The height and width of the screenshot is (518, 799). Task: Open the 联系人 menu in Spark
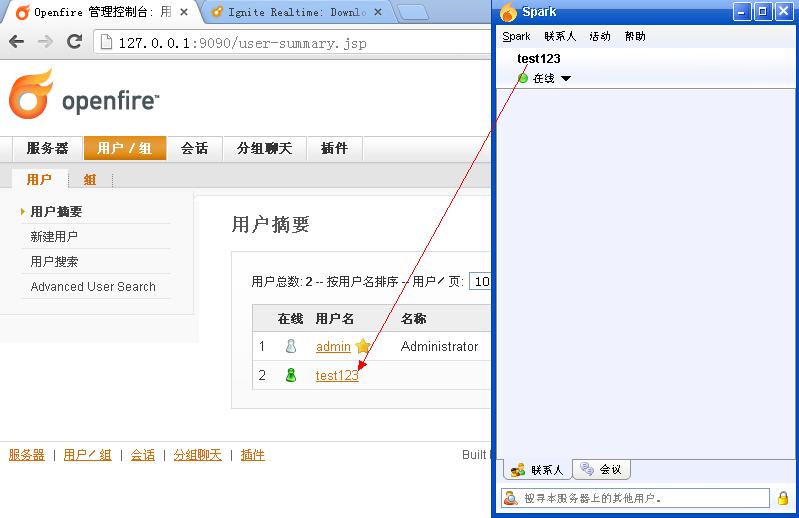click(560, 36)
